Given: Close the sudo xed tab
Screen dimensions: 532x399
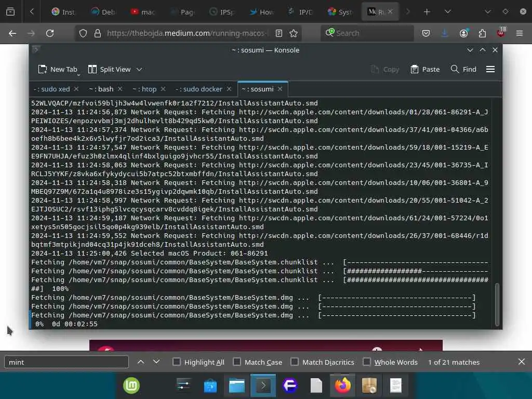Looking at the screenshot, I should [x=76, y=89].
